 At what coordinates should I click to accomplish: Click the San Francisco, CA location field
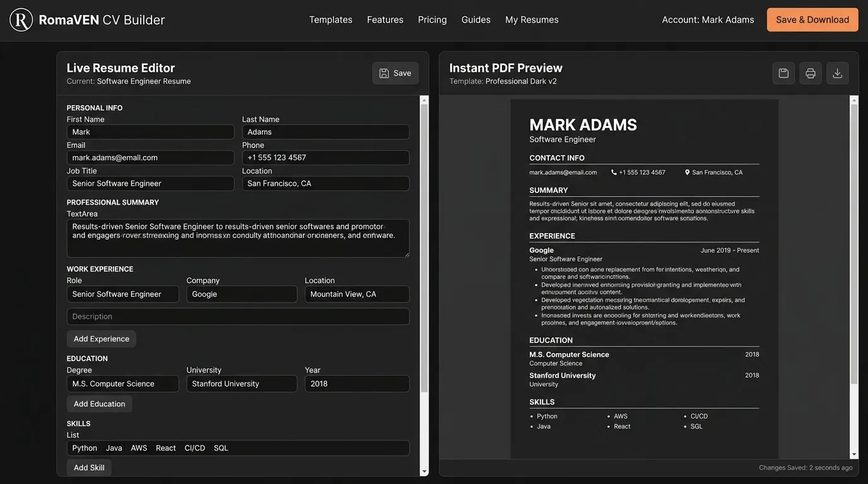click(325, 183)
